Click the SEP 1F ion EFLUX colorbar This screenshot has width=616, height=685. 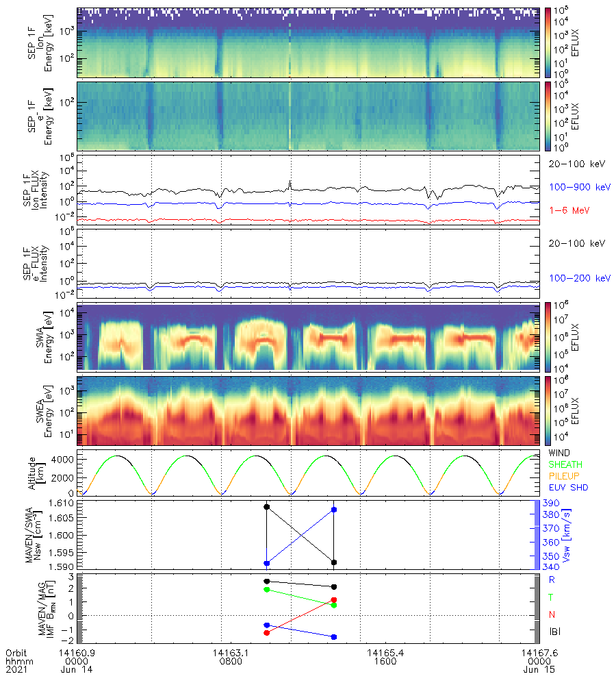[548, 42]
